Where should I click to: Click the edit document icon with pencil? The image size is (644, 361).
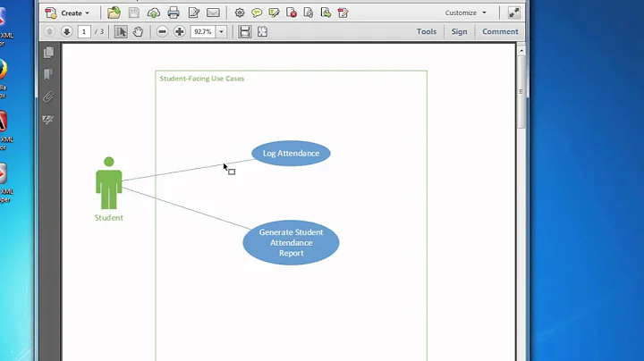(x=343, y=13)
